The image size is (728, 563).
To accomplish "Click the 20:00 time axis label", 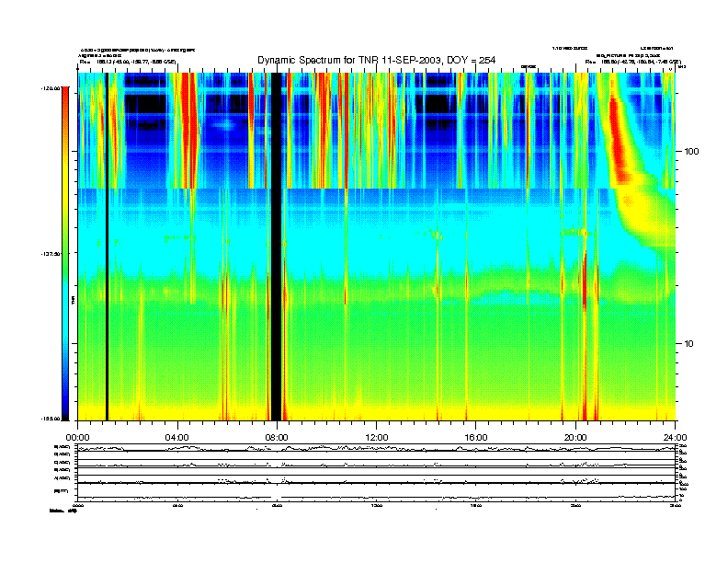I will click(575, 438).
